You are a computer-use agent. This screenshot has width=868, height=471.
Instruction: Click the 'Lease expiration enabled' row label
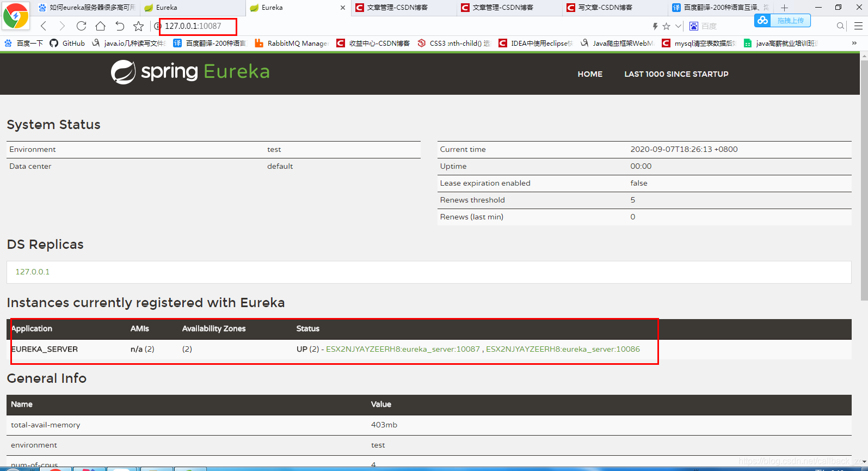coord(485,183)
